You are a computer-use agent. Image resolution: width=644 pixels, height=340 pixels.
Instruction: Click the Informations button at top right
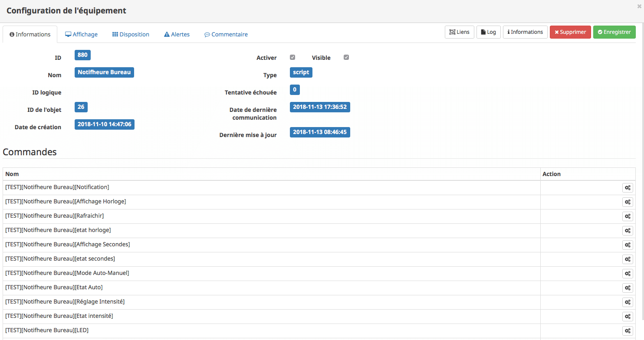point(525,32)
